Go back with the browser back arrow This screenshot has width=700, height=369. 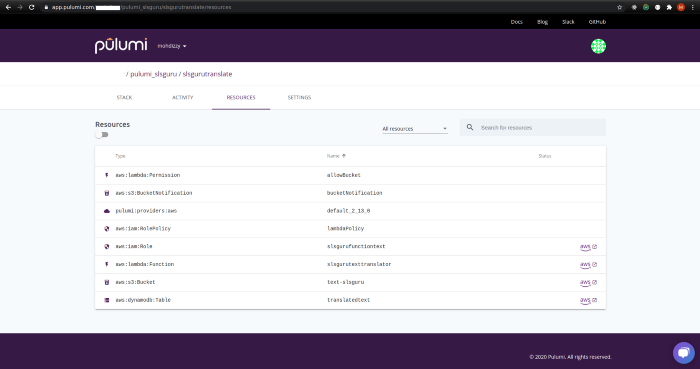click(8, 7)
